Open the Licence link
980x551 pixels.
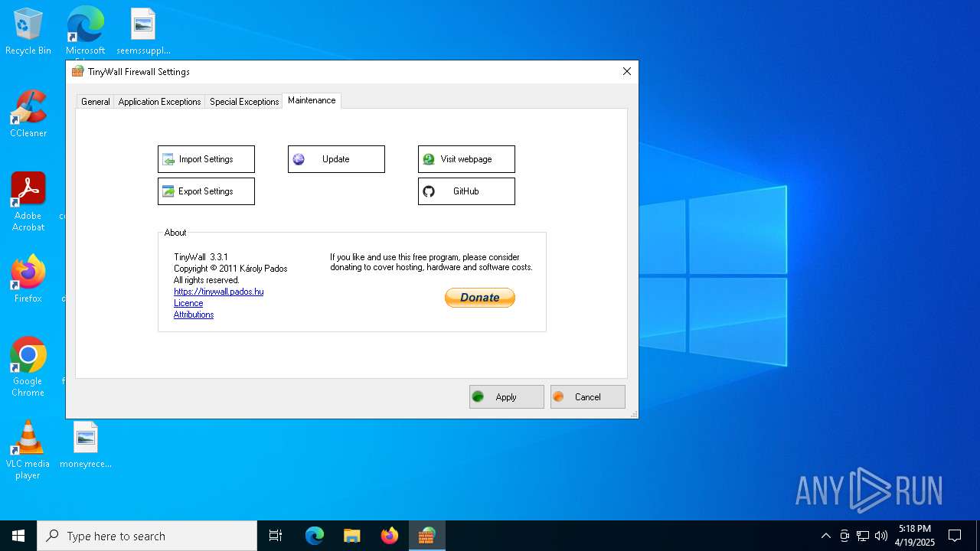(x=188, y=303)
